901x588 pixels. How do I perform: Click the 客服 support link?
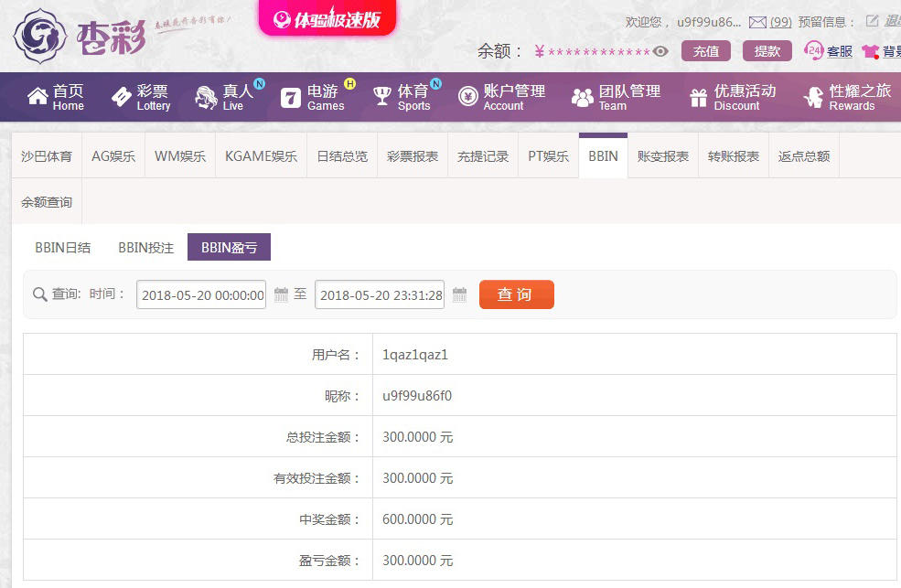pyautogui.click(x=840, y=52)
